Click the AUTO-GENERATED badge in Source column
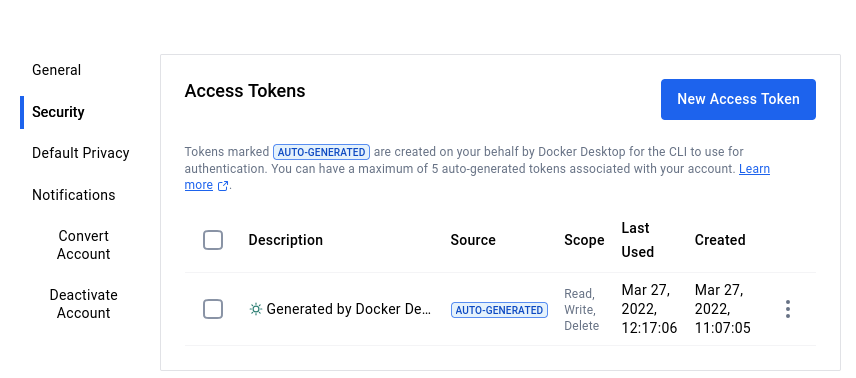Screen dimensions: 856x378 (x=499, y=310)
